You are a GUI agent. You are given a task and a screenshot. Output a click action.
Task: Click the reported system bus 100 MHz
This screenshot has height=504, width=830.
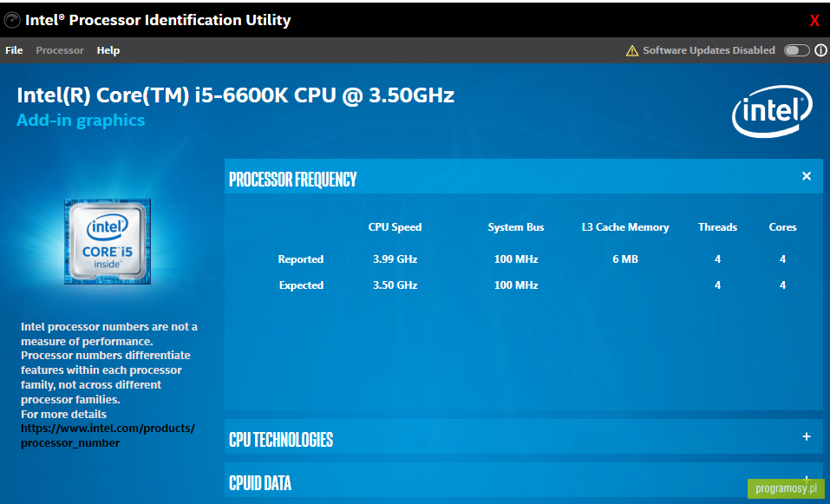tap(516, 259)
